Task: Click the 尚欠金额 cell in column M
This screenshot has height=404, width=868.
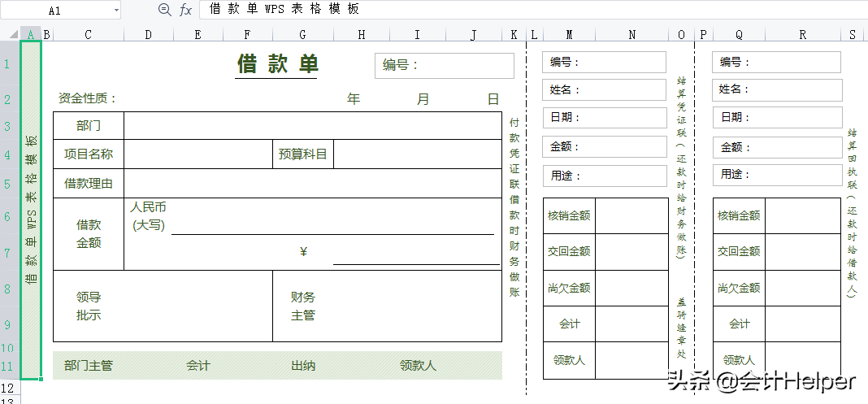Action: point(569,288)
